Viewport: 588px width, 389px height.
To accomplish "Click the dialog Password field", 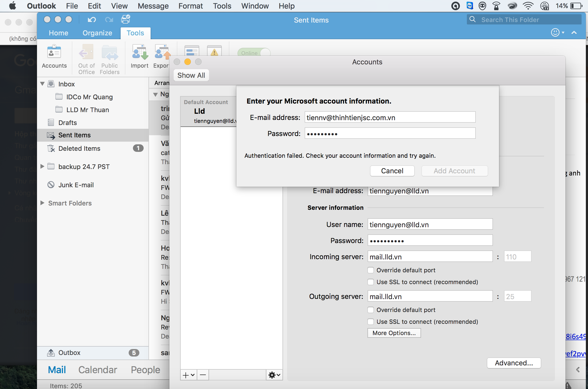I will click(x=390, y=133).
